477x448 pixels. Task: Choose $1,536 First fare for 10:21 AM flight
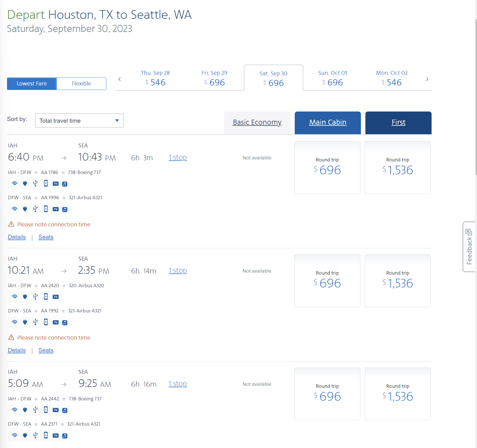[398, 280]
